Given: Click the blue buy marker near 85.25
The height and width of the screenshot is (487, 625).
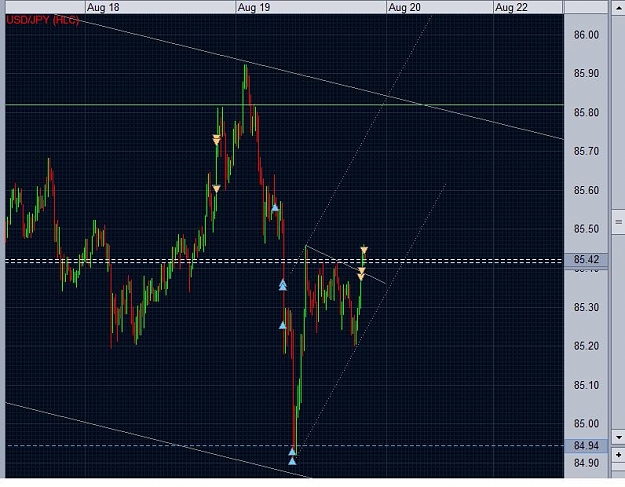Looking at the screenshot, I should tap(283, 326).
